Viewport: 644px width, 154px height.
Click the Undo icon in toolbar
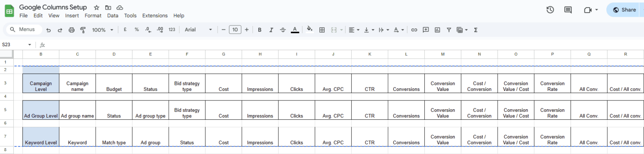click(x=49, y=30)
